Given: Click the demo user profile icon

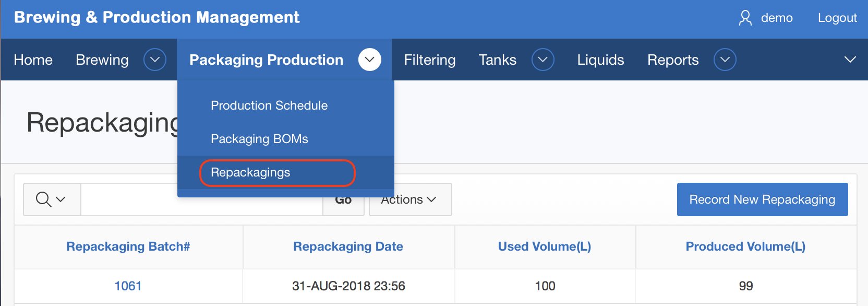Looking at the screenshot, I should (745, 18).
